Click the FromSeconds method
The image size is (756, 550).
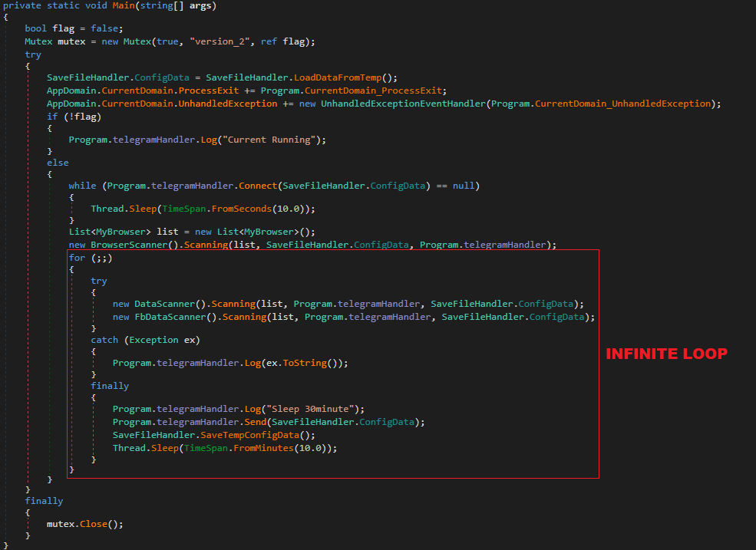click(x=242, y=209)
